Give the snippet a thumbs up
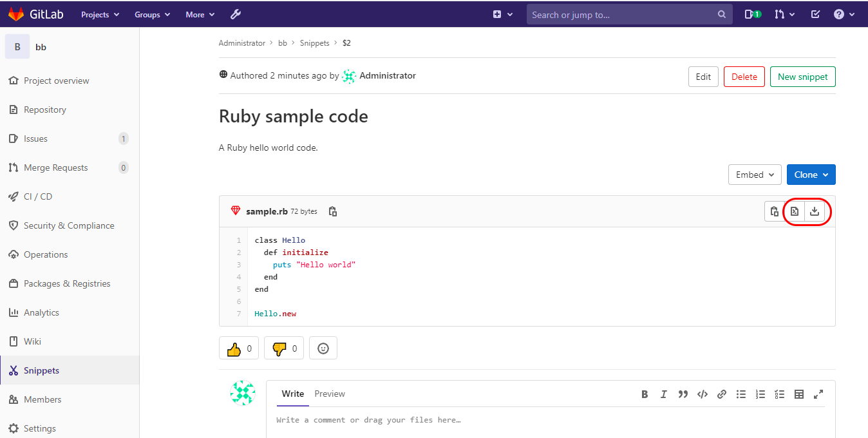This screenshot has height=438, width=868. point(238,348)
